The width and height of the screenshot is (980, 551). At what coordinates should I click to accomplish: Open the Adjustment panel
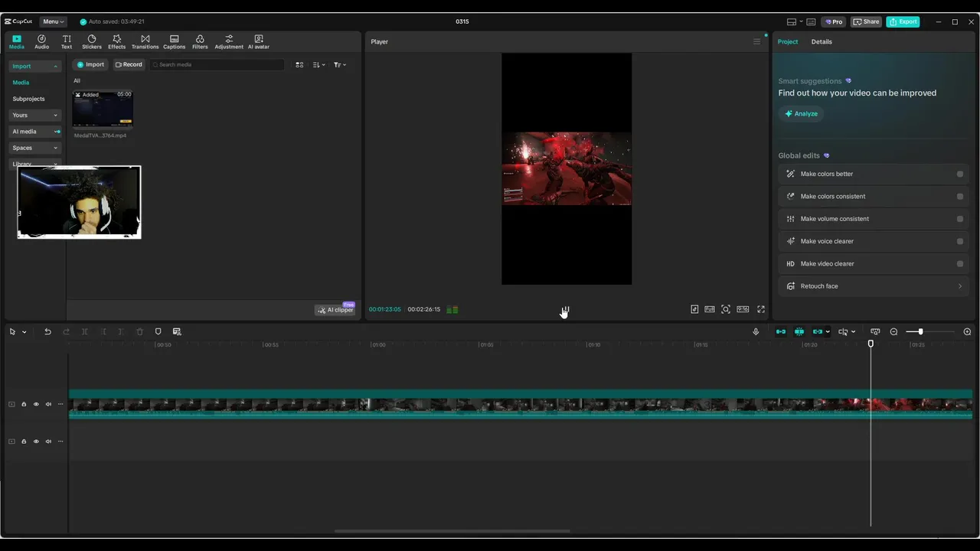(229, 42)
